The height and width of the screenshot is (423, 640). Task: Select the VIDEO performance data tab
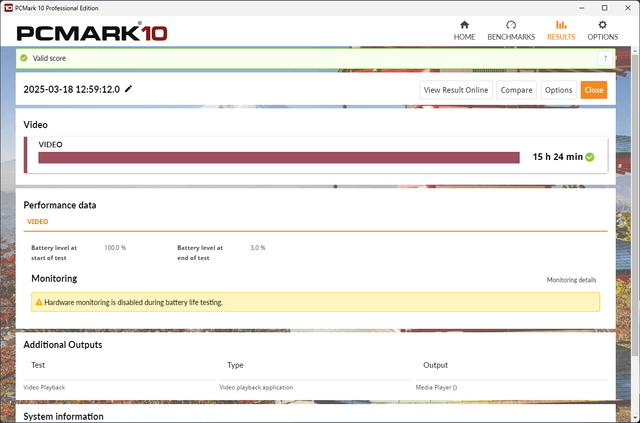pos(38,221)
